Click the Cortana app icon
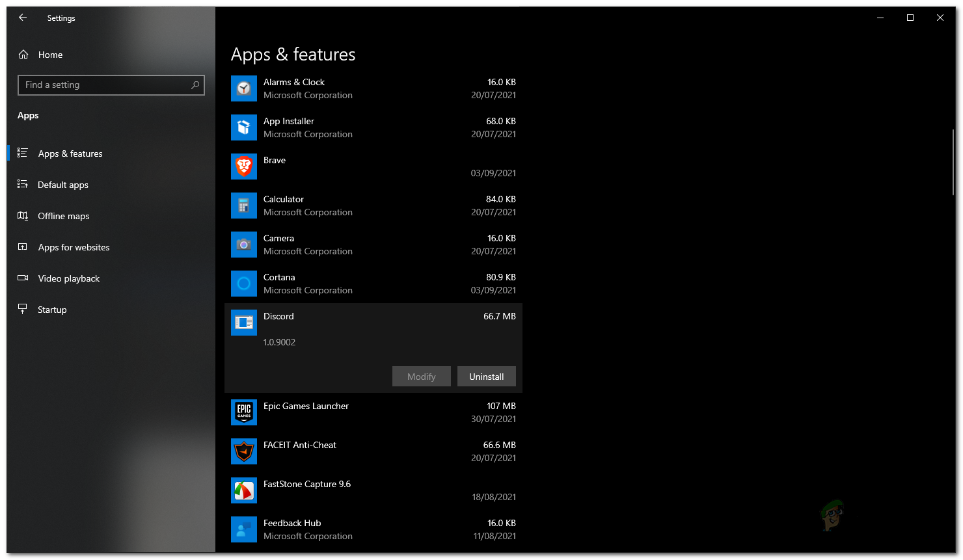Viewport: 963px width, 560px height. click(244, 284)
